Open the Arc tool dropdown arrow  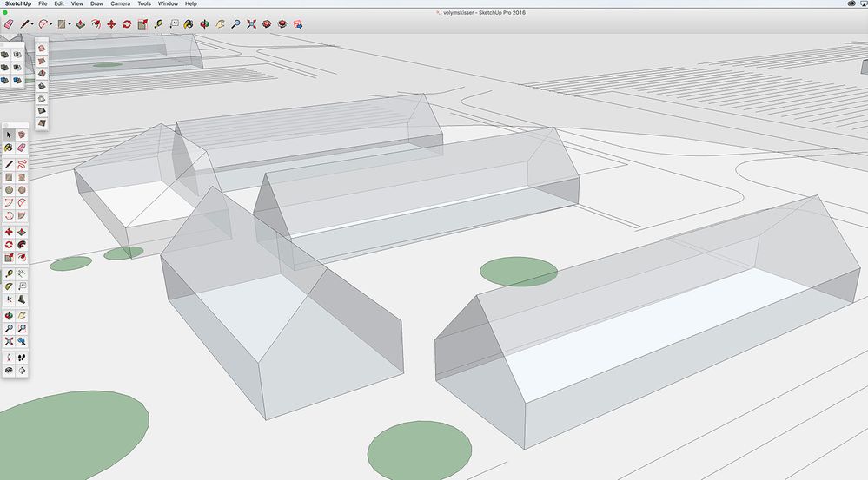pyautogui.click(x=51, y=24)
